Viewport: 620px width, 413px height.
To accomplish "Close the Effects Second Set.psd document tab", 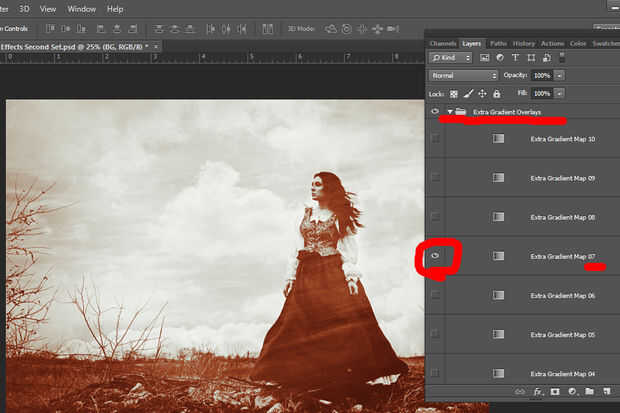I will [x=156, y=46].
